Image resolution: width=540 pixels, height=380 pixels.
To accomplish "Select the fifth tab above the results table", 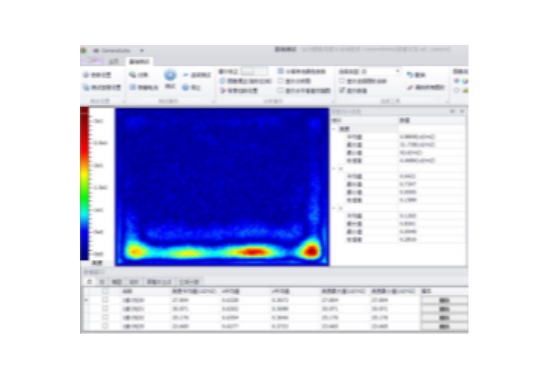I will [159, 282].
